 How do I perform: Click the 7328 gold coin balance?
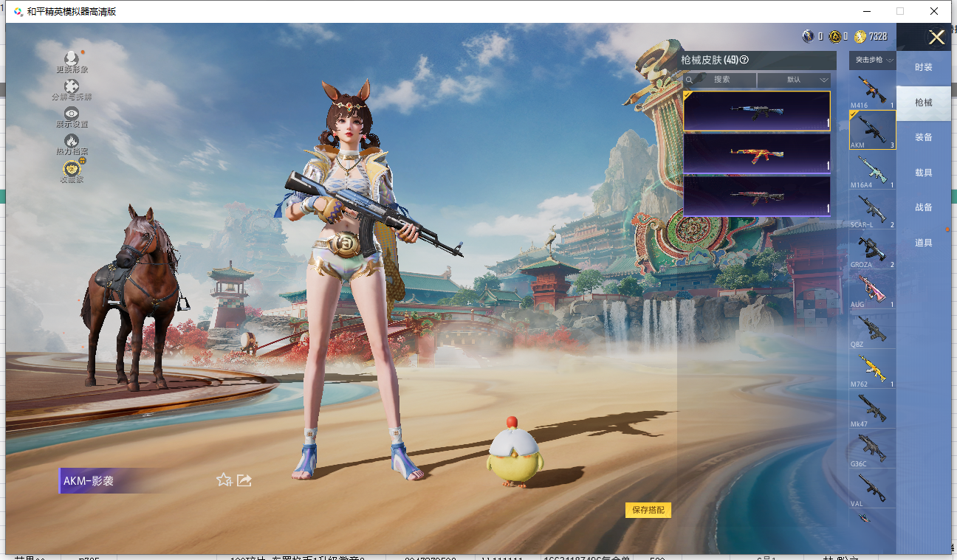click(878, 36)
